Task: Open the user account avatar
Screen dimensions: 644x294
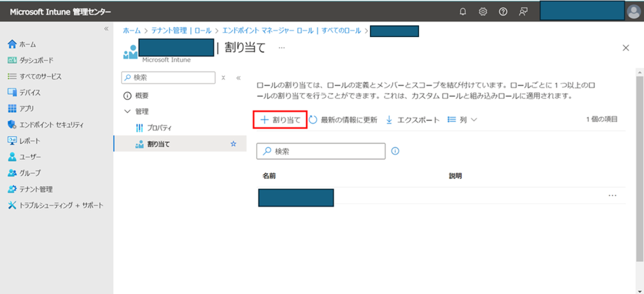Action: coord(634,11)
